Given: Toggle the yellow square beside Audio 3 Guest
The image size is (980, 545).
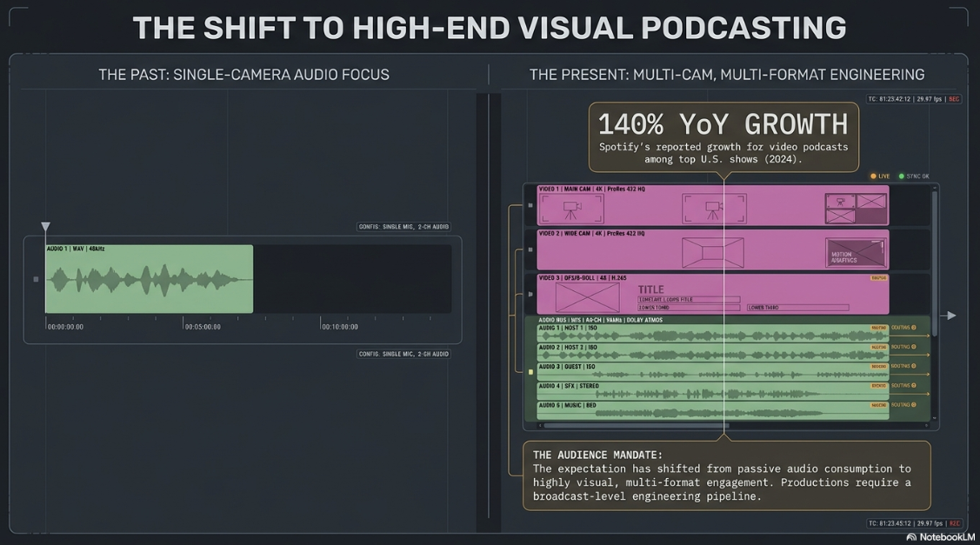Looking at the screenshot, I should click(x=530, y=372).
